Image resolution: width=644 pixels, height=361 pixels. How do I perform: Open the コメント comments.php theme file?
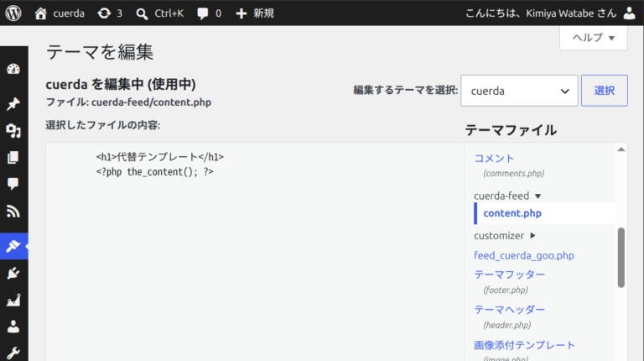coord(494,159)
